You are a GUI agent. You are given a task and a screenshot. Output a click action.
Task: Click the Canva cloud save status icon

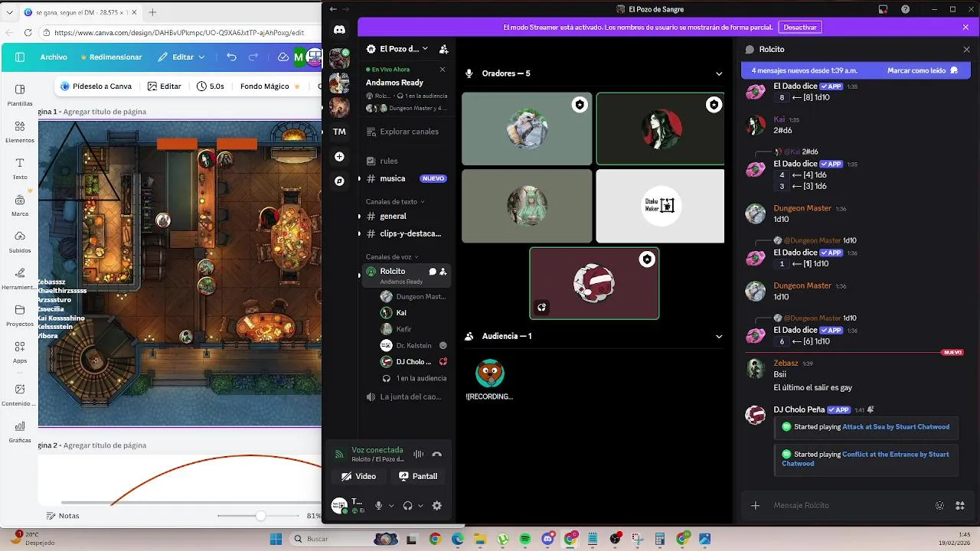tap(283, 57)
